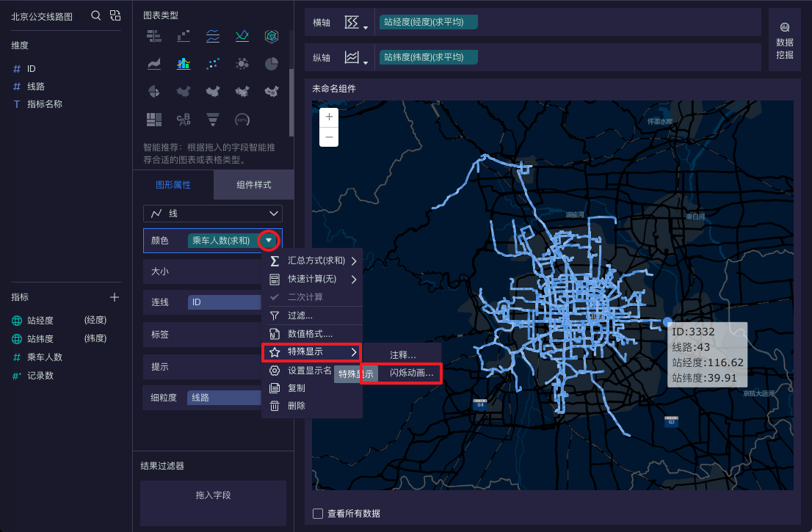The width and height of the screenshot is (812, 532).
Task: Click the 北京公交线路图 dataset title
Action: point(42,17)
